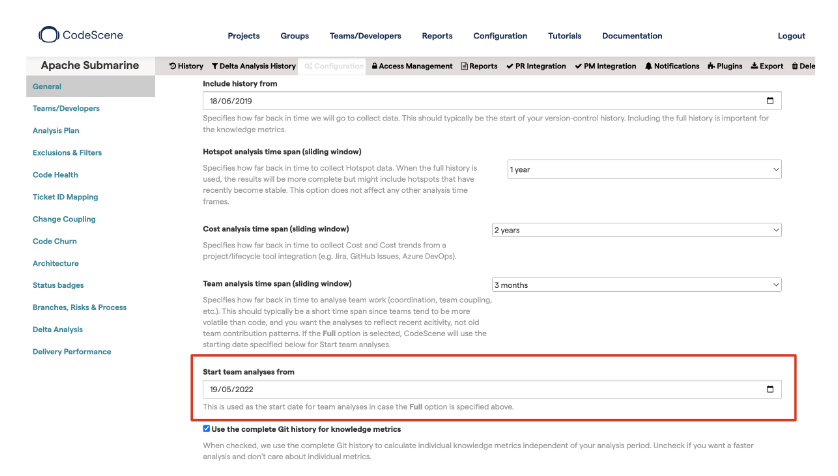Image resolution: width=838 pixels, height=476 pixels.
Task: Click the Export tab
Action: coord(767,66)
